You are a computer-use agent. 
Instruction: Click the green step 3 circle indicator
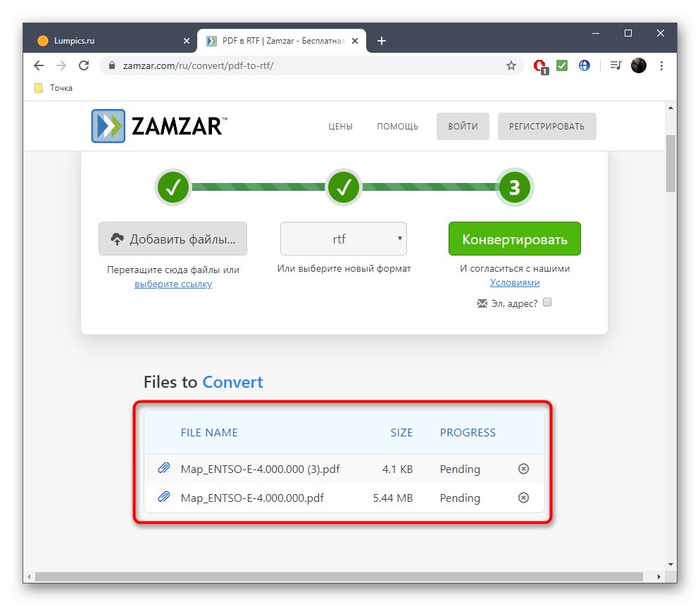[514, 187]
